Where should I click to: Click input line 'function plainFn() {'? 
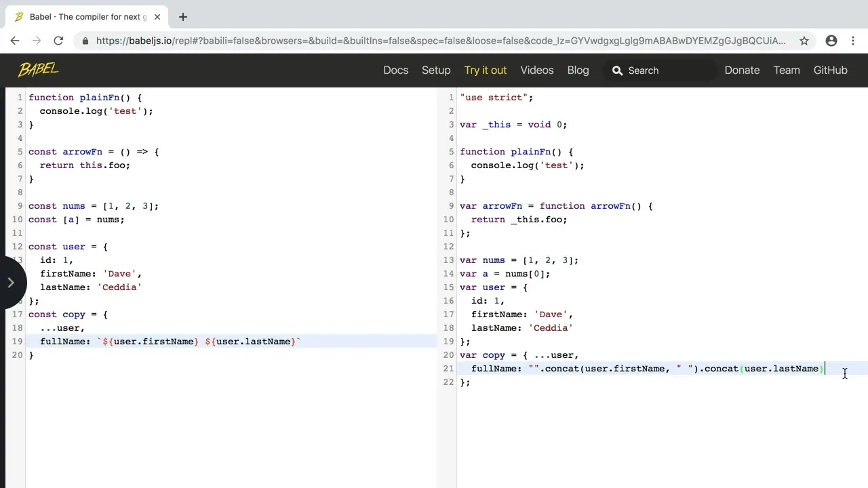85,98
